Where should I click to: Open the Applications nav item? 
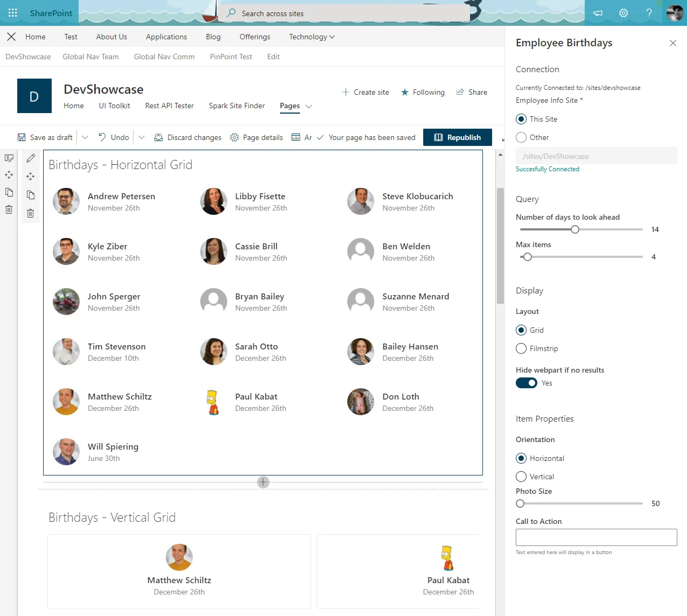coord(166,37)
